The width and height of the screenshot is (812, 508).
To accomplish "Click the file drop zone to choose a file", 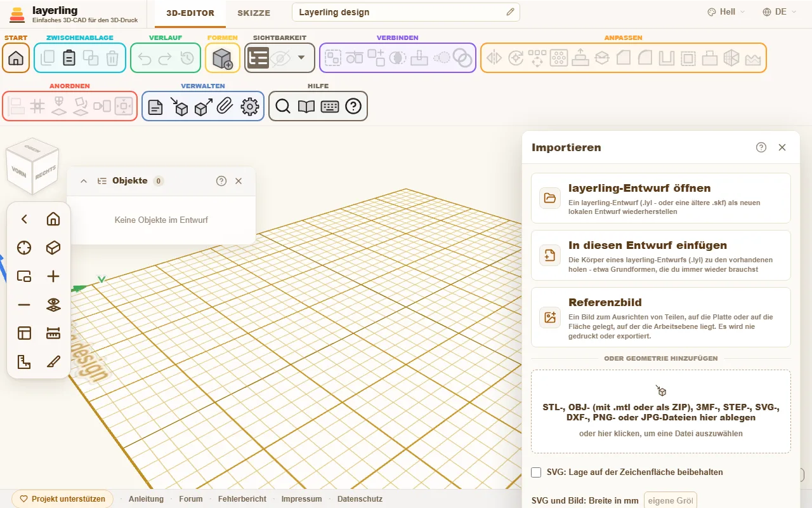I will [661, 411].
